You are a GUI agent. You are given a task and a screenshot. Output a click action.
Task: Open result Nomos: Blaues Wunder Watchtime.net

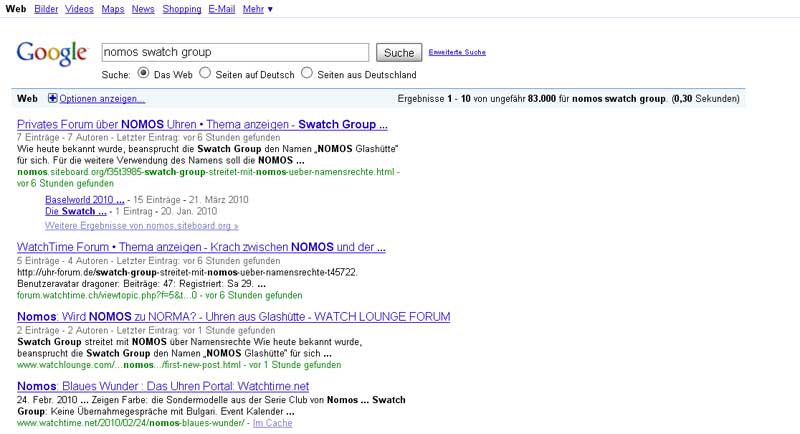(163, 386)
